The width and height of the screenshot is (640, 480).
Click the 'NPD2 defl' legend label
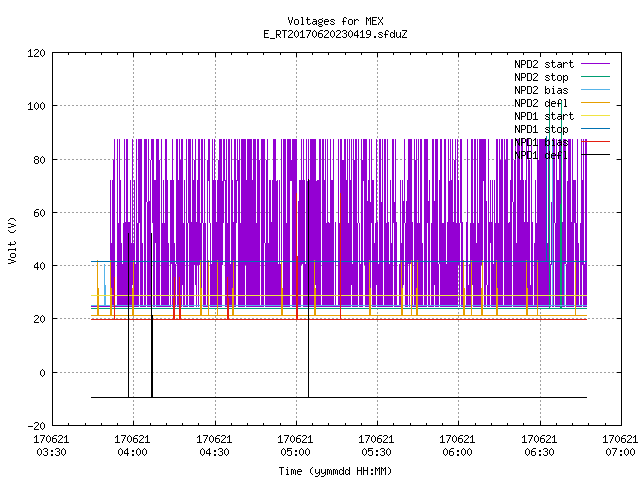click(x=541, y=103)
